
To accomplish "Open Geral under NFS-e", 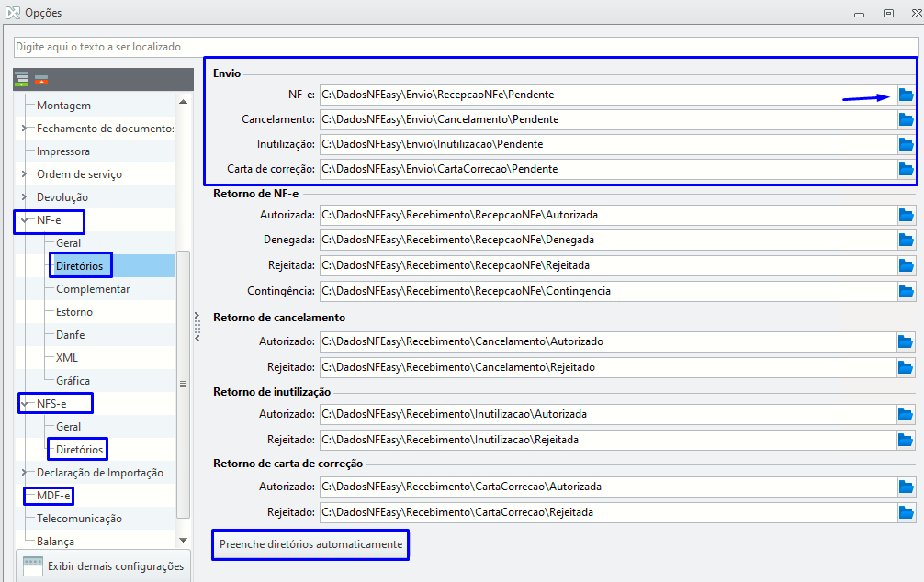I will coord(68,427).
